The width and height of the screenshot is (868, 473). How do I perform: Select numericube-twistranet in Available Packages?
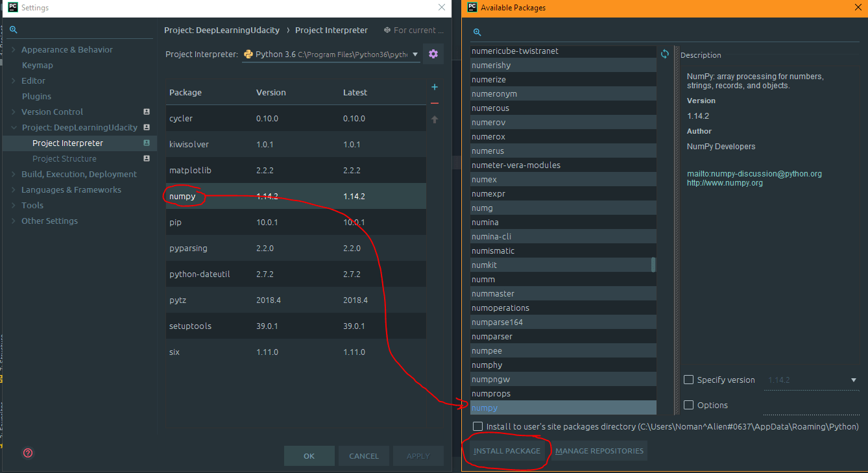pos(563,51)
